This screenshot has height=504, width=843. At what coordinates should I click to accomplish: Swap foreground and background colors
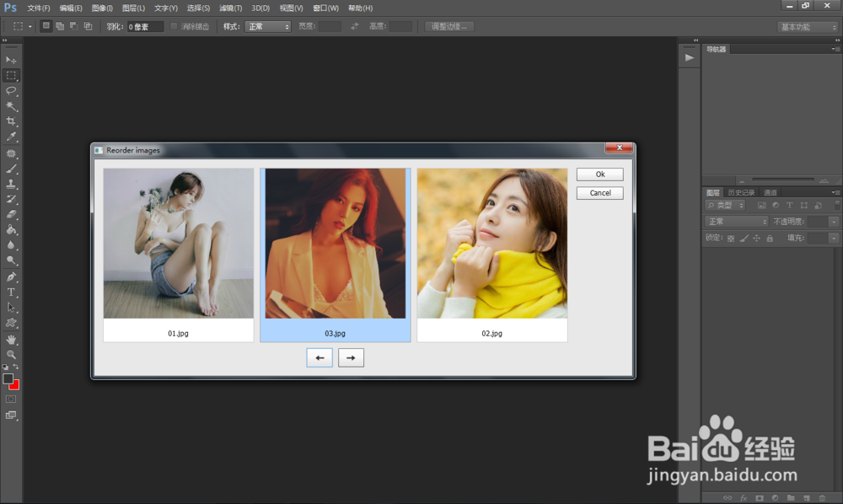click(16, 367)
